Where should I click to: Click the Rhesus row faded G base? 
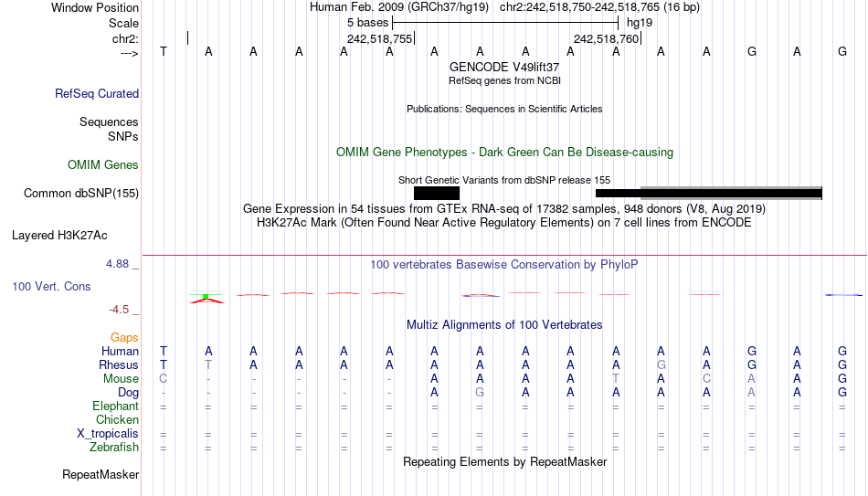(661, 365)
